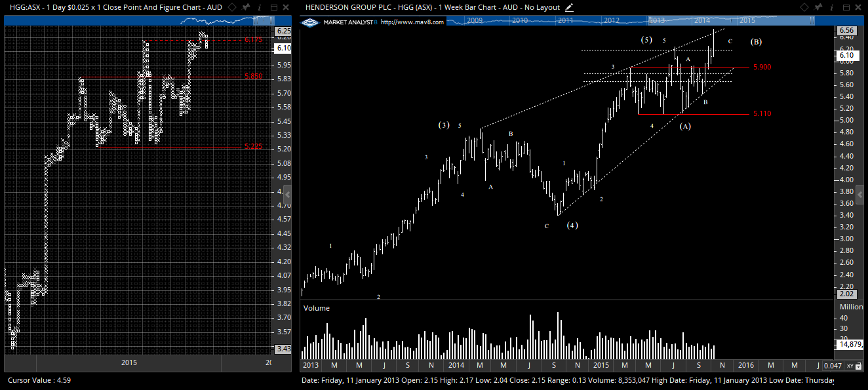Click the (5) Elliott wave label
The height and width of the screenshot is (390, 868).
click(x=646, y=40)
